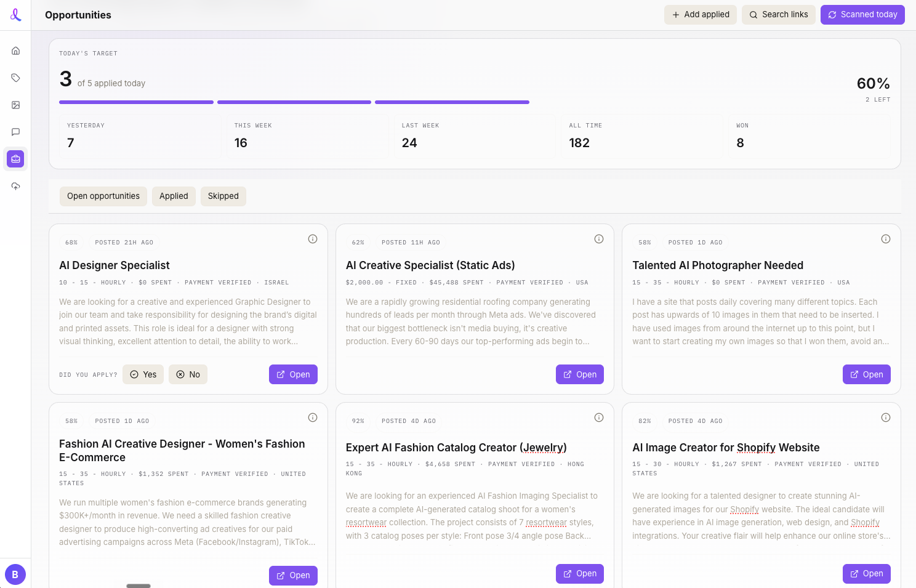Click the Last Week stat showing 24

click(x=475, y=136)
